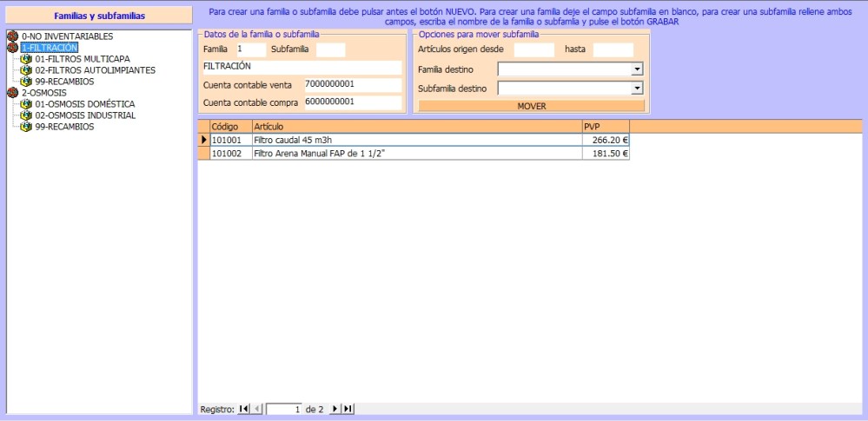
Task: Click the 01-FILTROS MULTICAPA subfamily icon
Action: pos(26,59)
